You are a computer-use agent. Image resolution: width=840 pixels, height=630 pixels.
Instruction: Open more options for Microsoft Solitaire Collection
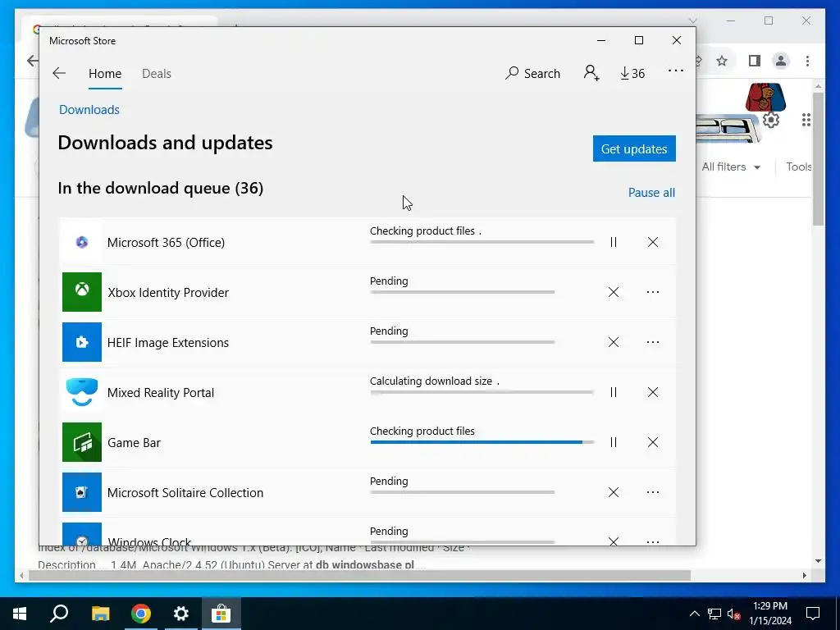point(652,492)
